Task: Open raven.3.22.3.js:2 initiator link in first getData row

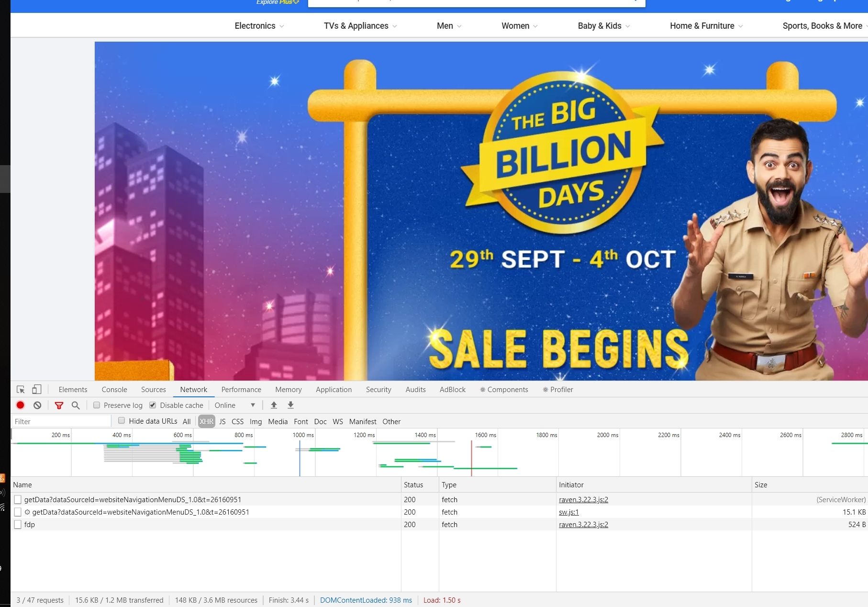Action: point(583,500)
